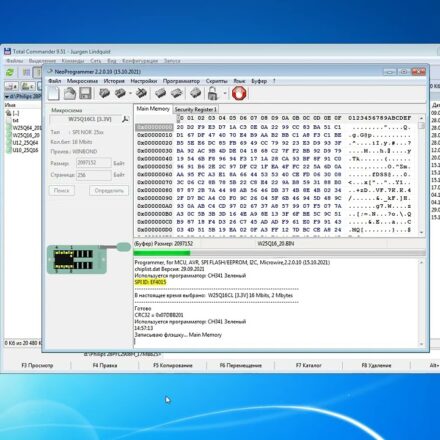
Task: Click the chip icon right after Verify
Action: [160, 93]
